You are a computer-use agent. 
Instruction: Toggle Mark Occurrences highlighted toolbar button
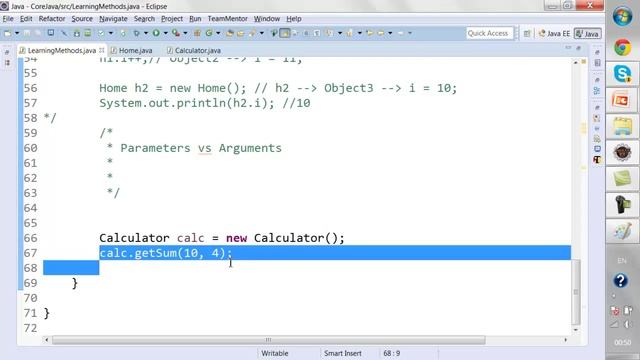(x=284, y=33)
